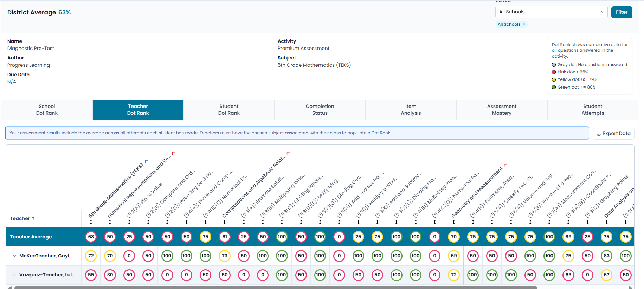Click the blue flag above 5th Grade Mathematics
644x289 pixels.
[146, 161]
